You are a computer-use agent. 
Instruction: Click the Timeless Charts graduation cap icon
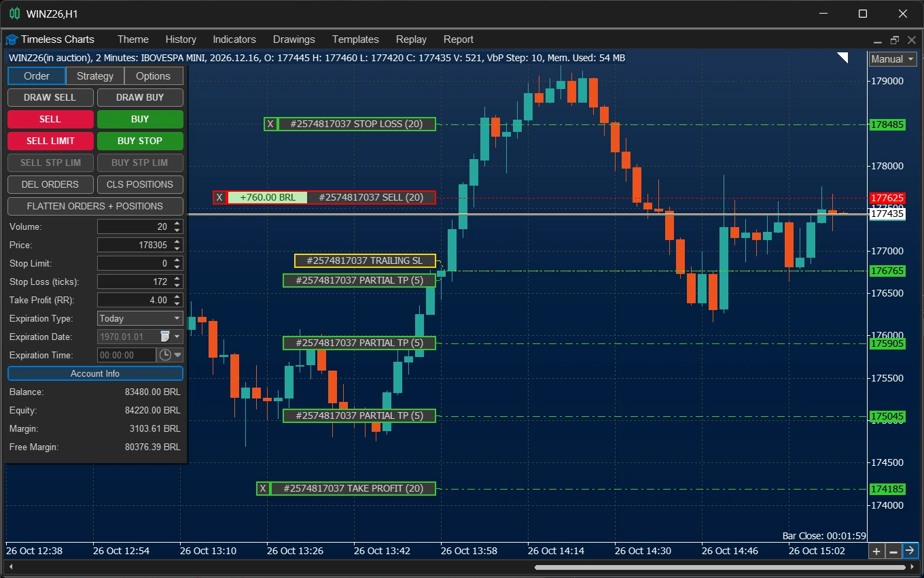pyautogui.click(x=13, y=39)
